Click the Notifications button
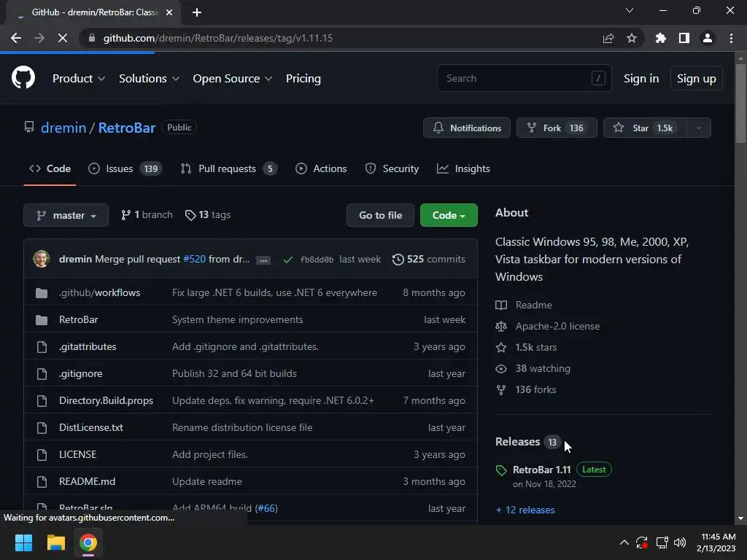The width and height of the screenshot is (747, 560). point(466,128)
